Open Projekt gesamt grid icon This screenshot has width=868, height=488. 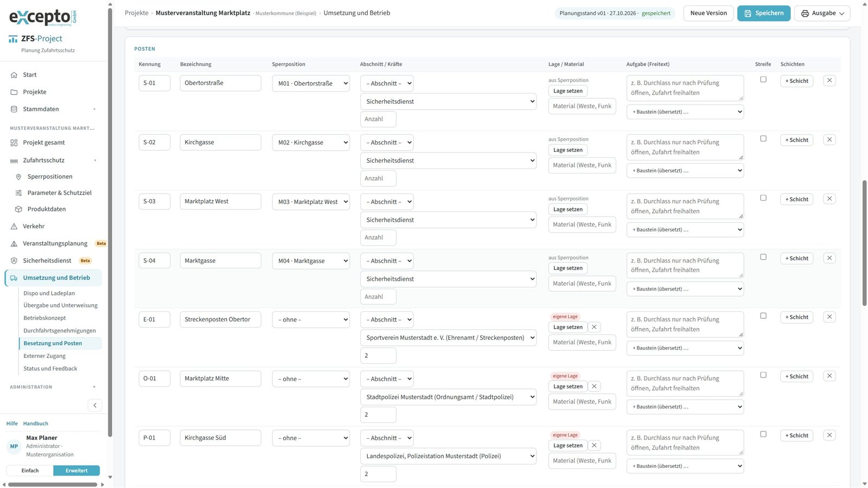[14, 143]
